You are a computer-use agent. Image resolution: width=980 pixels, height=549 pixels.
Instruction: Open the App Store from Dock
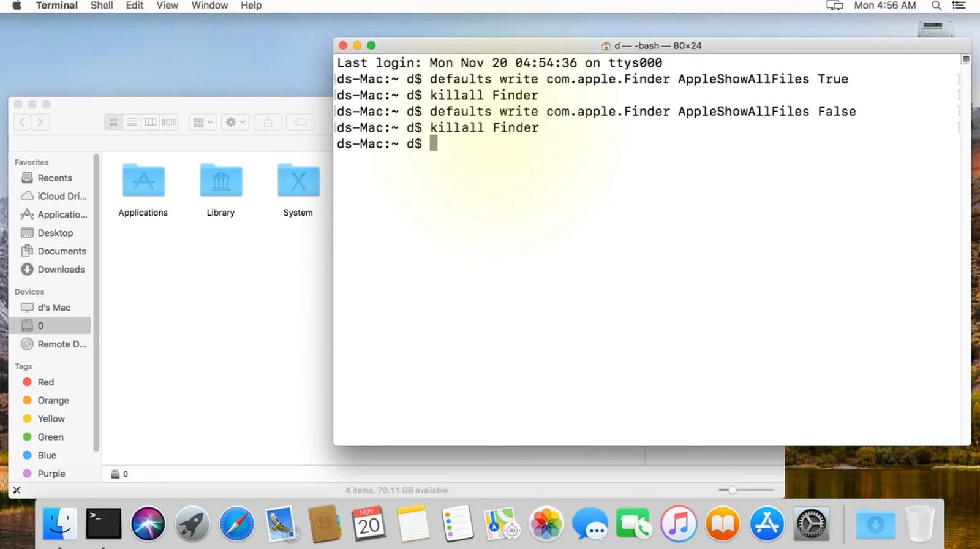click(767, 524)
